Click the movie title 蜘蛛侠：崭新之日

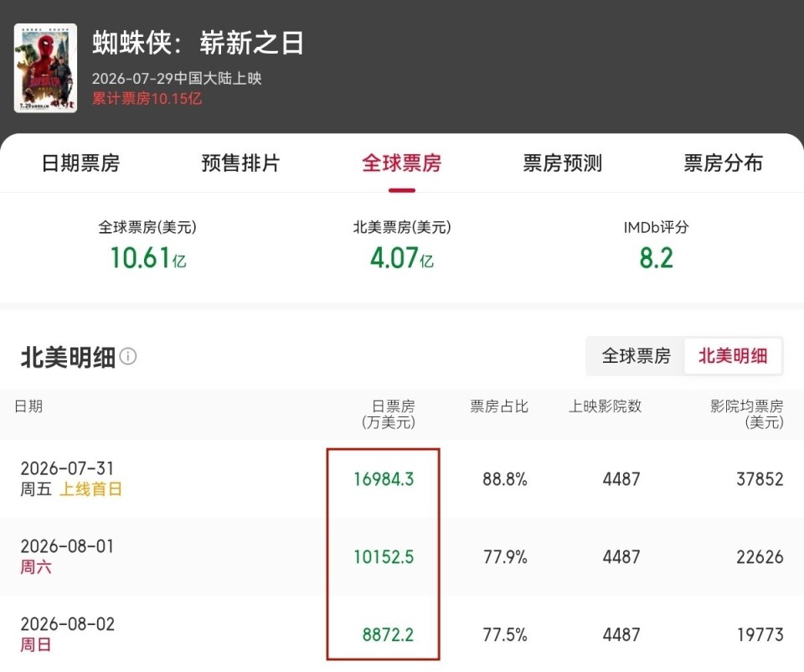tap(198, 43)
